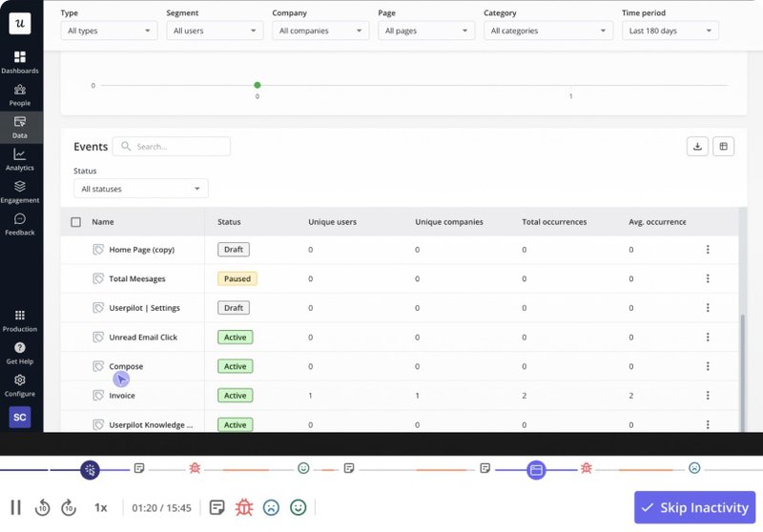
Task: Open the table columns layout icon
Action: pyautogui.click(x=723, y=146)
